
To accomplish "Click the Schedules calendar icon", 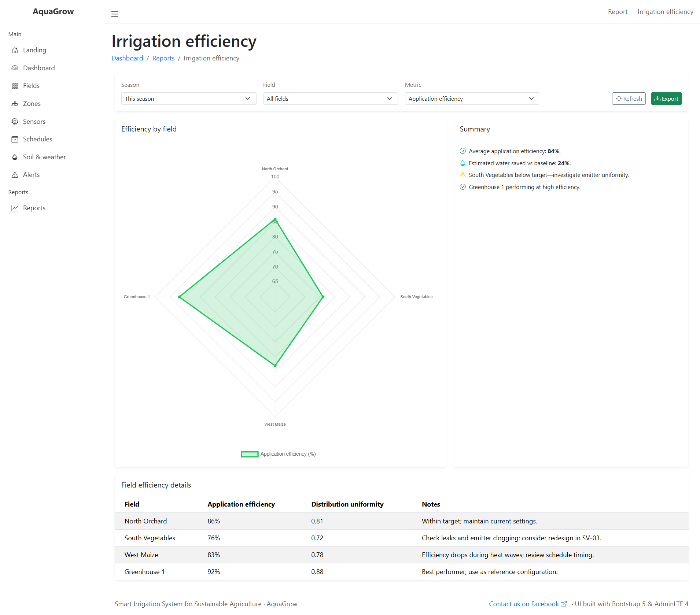I will [x=15, y=139].
